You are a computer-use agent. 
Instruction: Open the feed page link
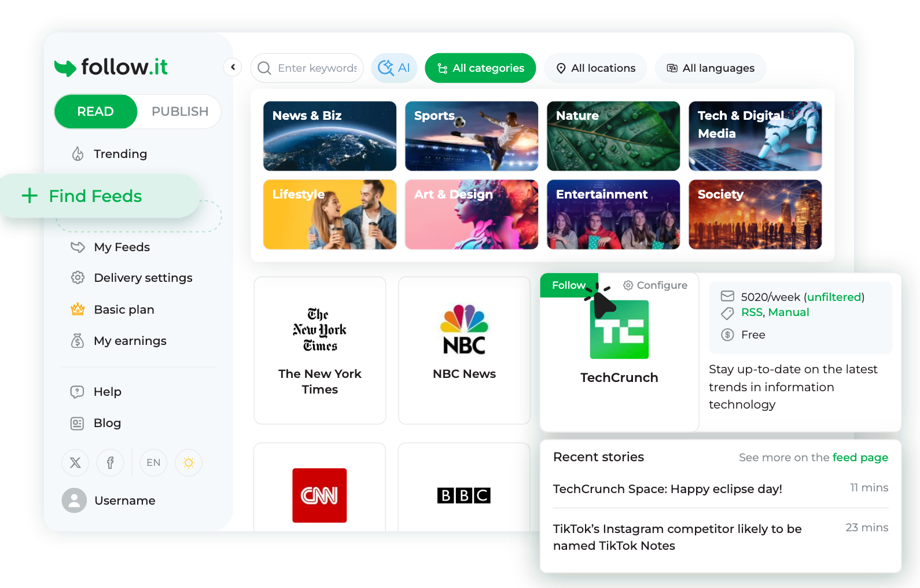pos(860,457)
